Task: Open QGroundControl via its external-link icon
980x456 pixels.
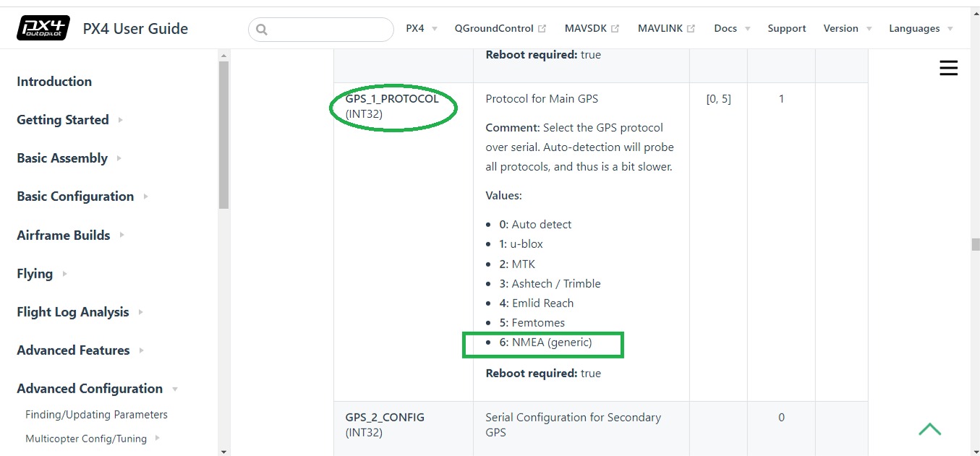Action: [x=542, y=27]
